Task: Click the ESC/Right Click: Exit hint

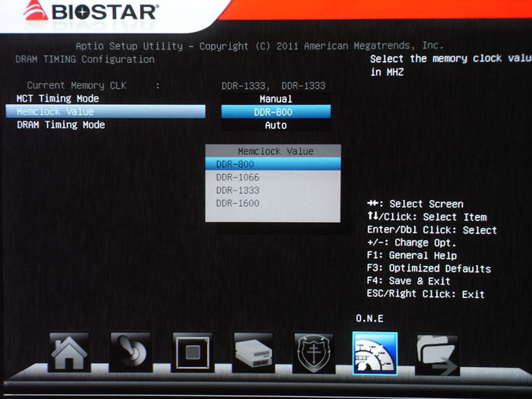Action: tap(426, 294)
